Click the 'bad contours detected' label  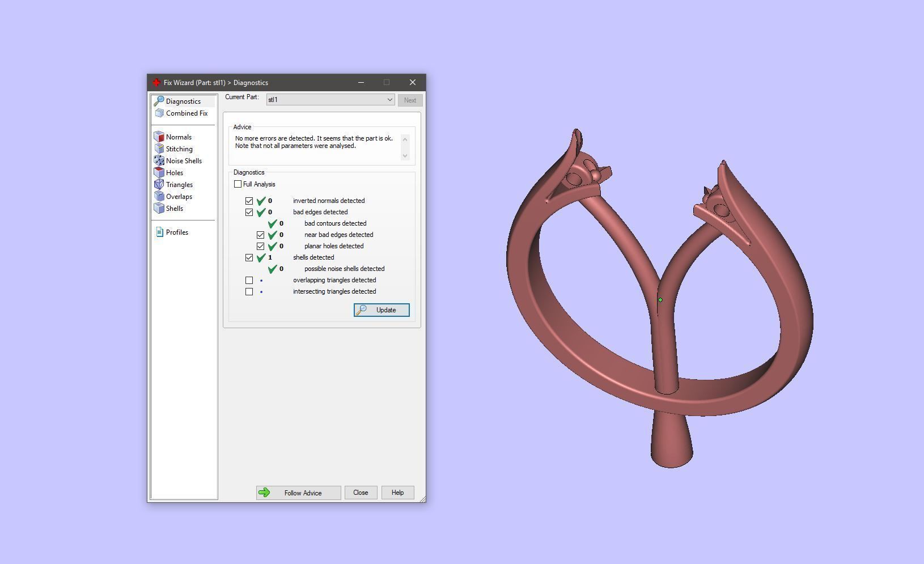335,223
